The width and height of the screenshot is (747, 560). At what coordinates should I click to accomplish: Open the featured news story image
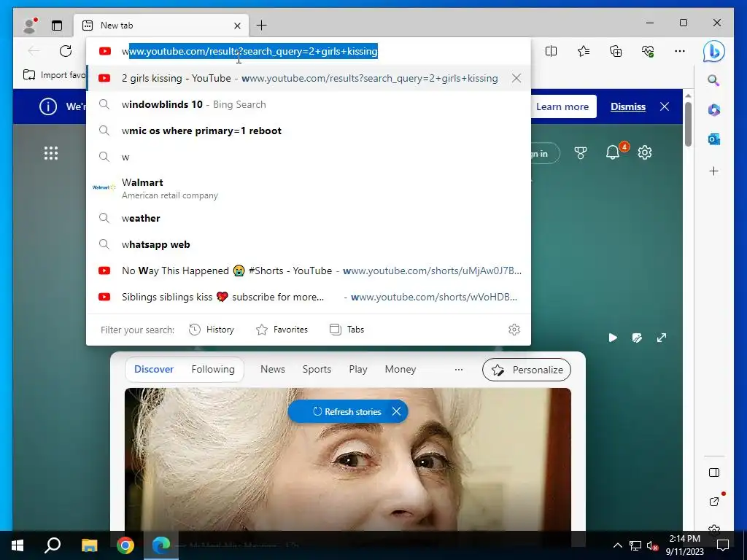tap(348, 459)
